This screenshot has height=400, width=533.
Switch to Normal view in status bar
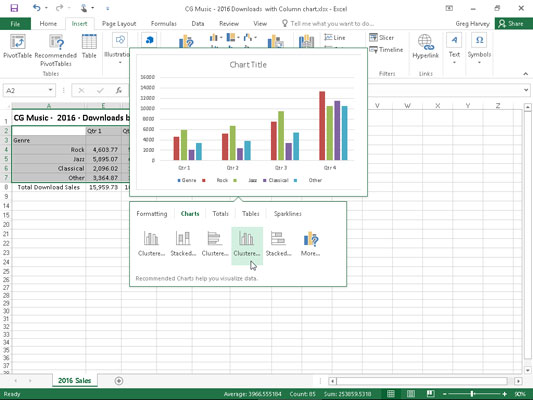[391, 394]
